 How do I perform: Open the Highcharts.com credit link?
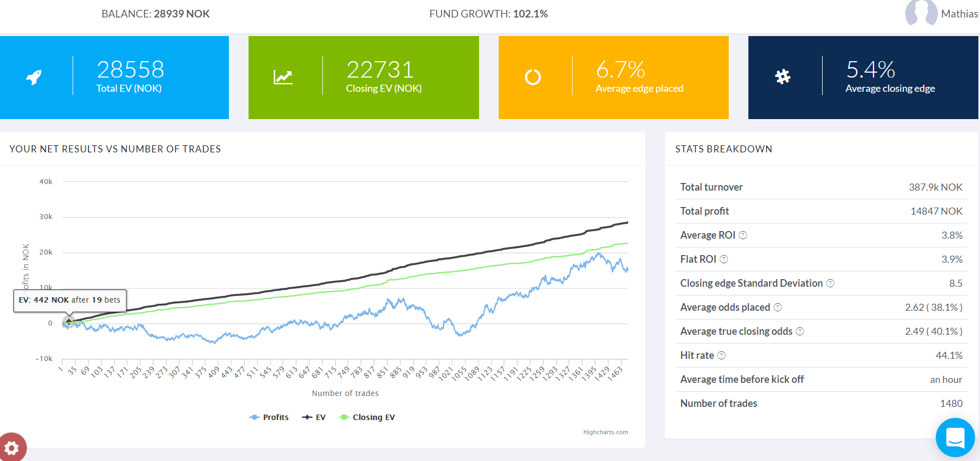pyautogui.click(x=605, y=432)
